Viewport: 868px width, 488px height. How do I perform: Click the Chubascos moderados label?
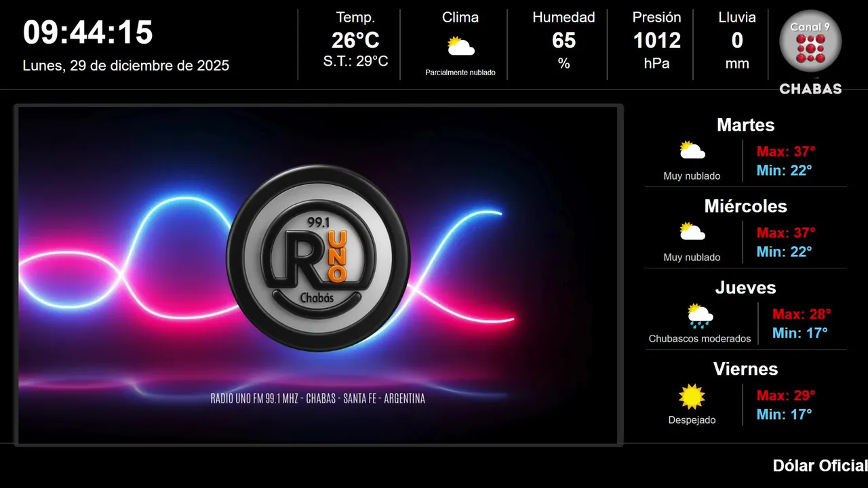(700, 339)
